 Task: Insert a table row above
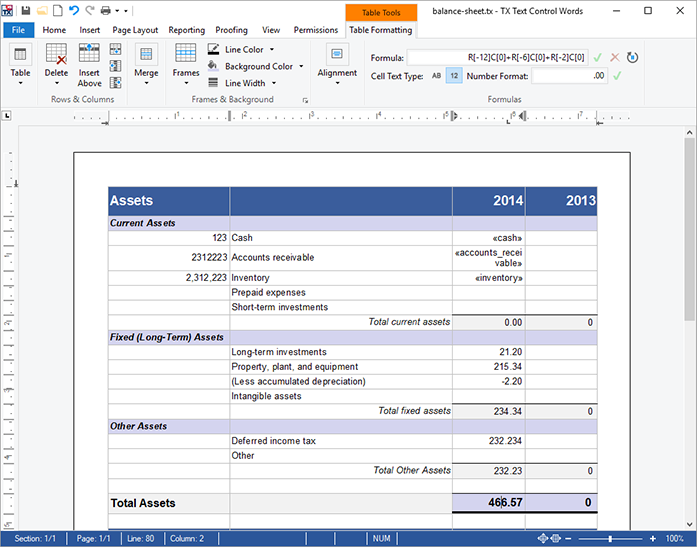pos(89,65)
